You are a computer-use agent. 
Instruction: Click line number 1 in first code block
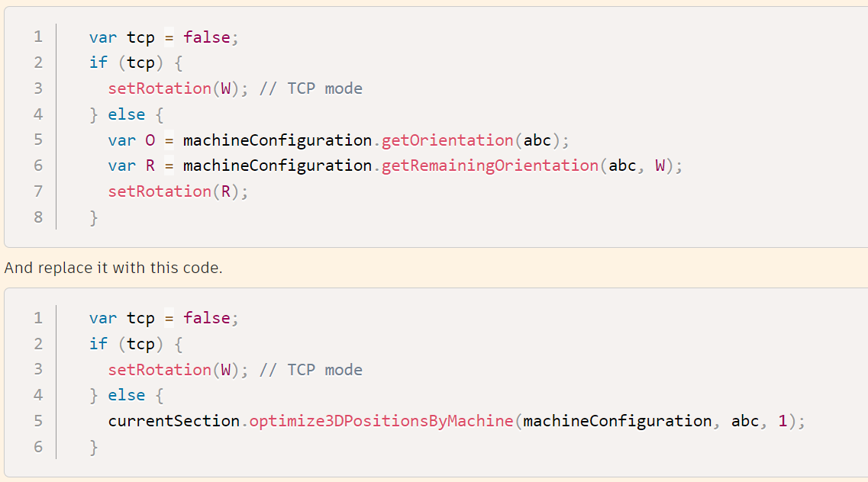[37, 37]
